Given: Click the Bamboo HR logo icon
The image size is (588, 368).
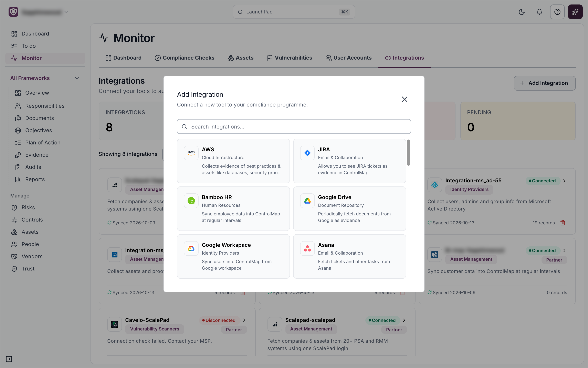Looking at the screenshot, I should tap(191, 201).
